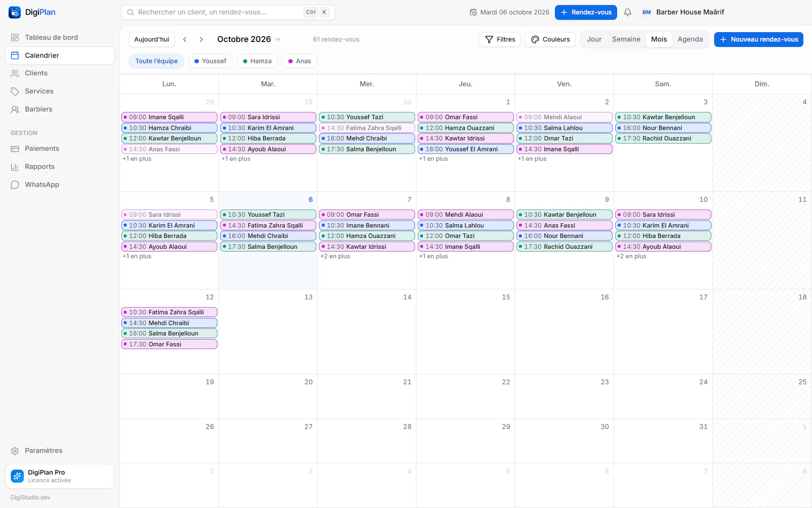Viewport: 812px width, 508px height.
Task: Open Rapports in sidebar
Action: pos(60,167)
